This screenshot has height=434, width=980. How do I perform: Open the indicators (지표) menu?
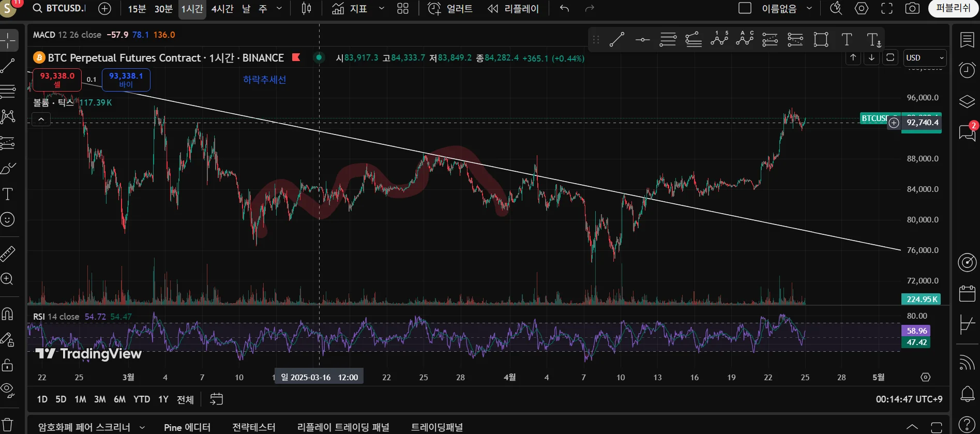pyautogui.click(x=350, y=9)
